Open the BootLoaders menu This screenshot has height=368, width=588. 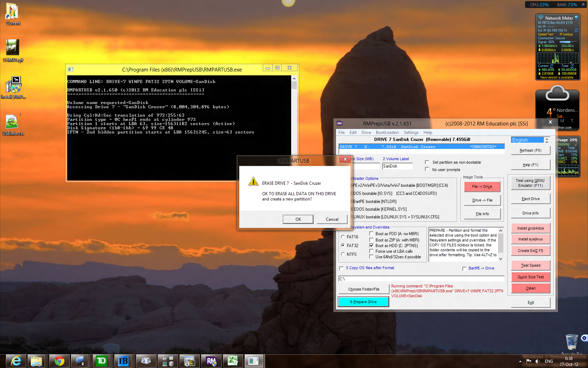[x=387, y=132]
